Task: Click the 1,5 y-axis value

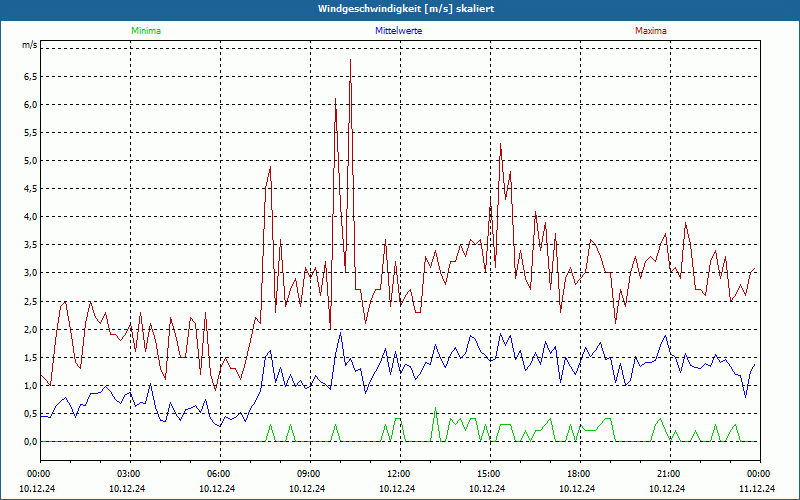Action: [30, 358]
